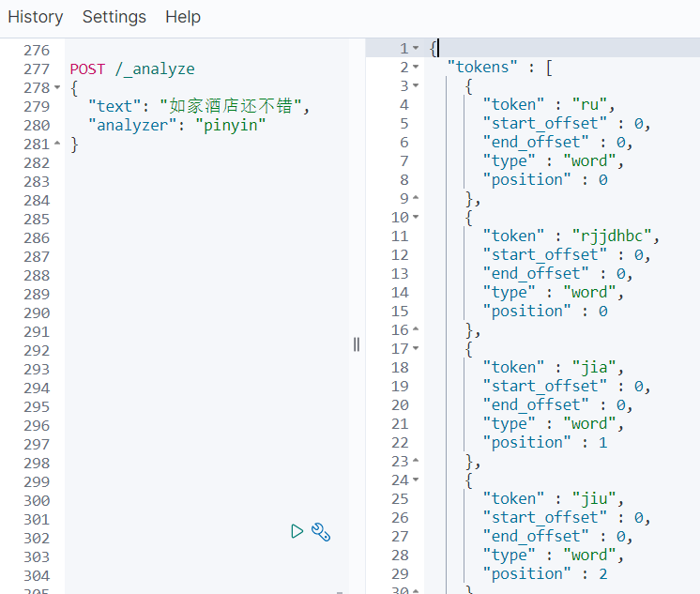Click the token value "rjjdhbc"
The height and width of the screenshot is (594, 700).
click(612, 236)
